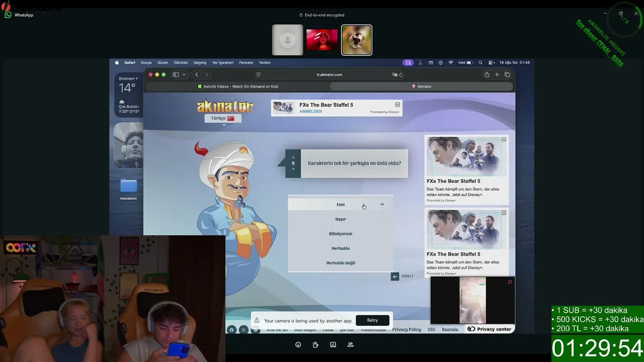Viewport: 644px width, 362px height.
Task: Open the Privacy Policy footer link
Action: point(407,329)
